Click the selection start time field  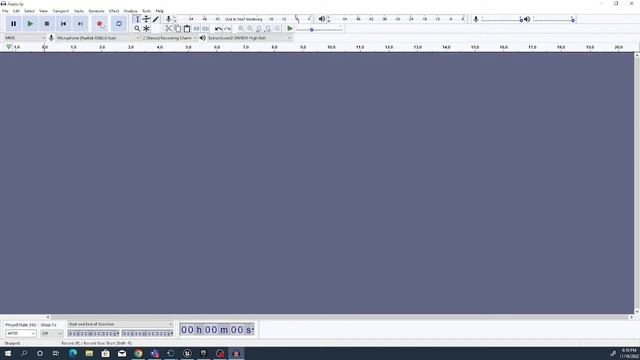click(x=93, y=333)
